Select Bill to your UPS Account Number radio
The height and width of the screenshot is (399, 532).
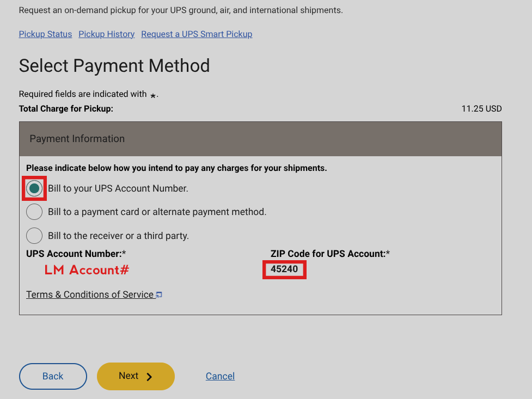(x=34, y=188)
